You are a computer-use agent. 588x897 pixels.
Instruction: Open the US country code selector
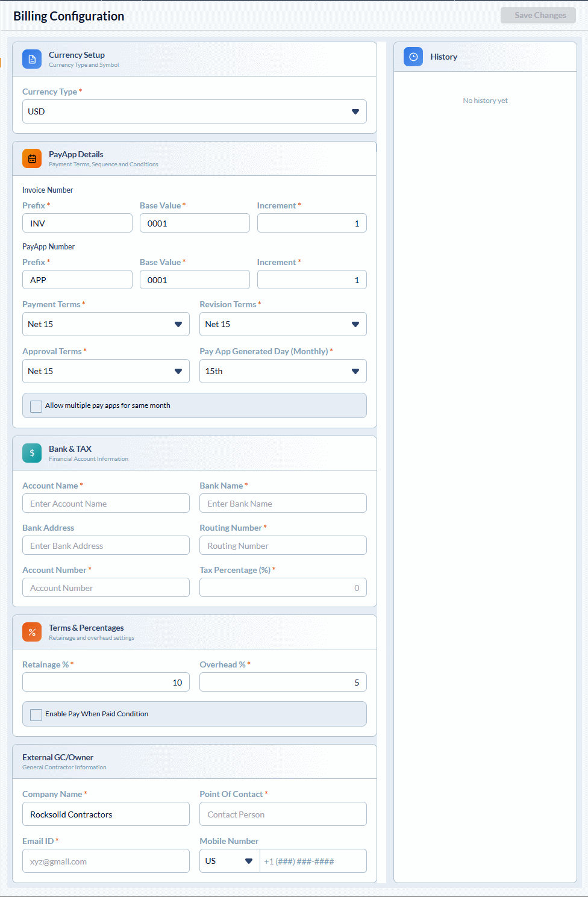229,861
